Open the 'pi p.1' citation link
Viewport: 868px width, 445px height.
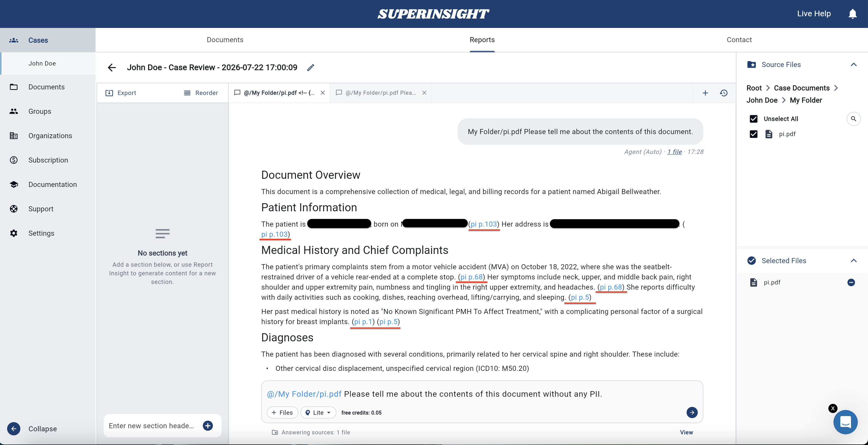pyautogui.click(x=363, y=322)
